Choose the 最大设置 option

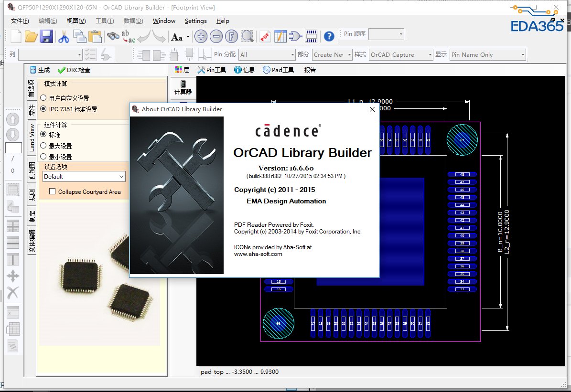click(43, 146)
